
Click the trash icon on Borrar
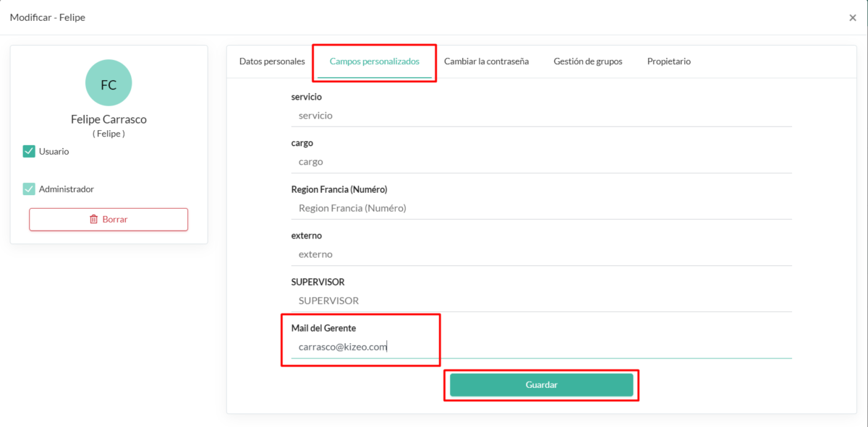point(93,219)
